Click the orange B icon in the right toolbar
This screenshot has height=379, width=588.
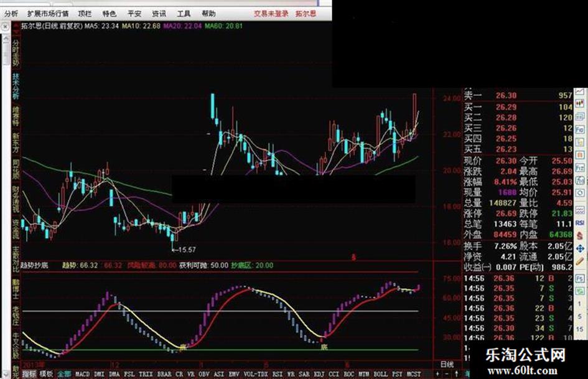[580, 155]
